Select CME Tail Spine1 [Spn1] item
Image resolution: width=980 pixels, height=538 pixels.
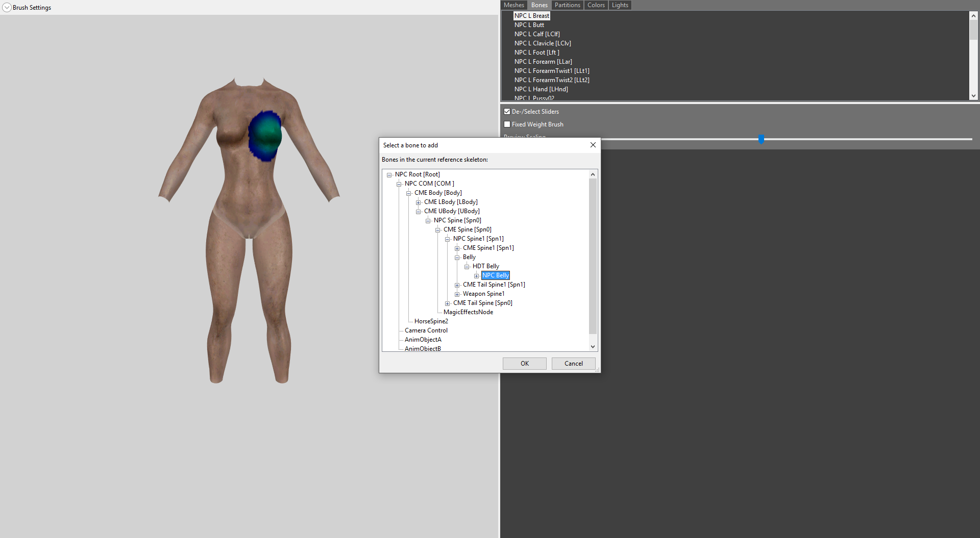[494, 285]
